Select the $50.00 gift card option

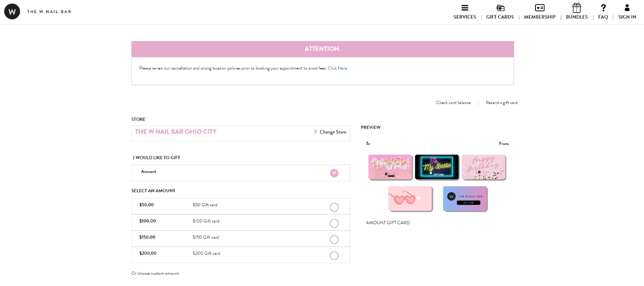334,207
